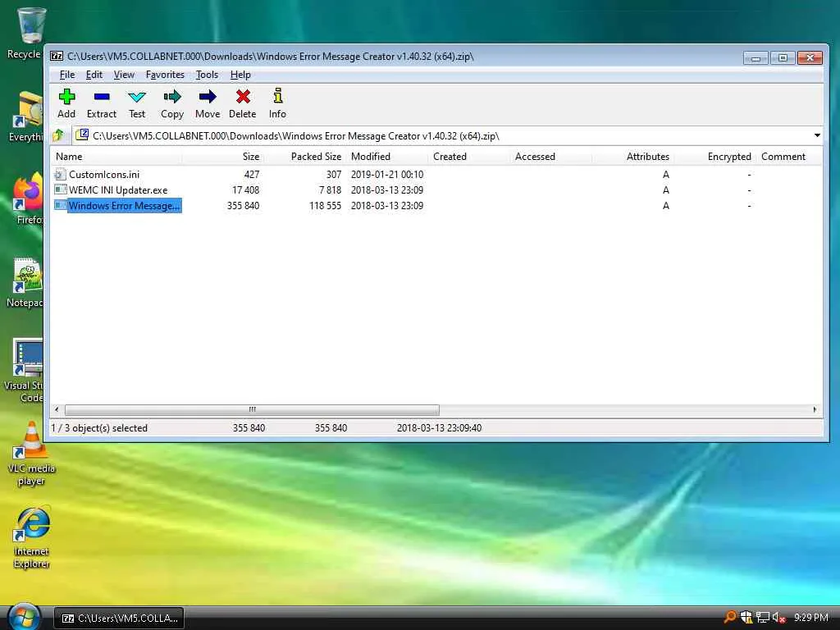Click the 1 / 3 object(s) selected status

[x=99, y=428]
